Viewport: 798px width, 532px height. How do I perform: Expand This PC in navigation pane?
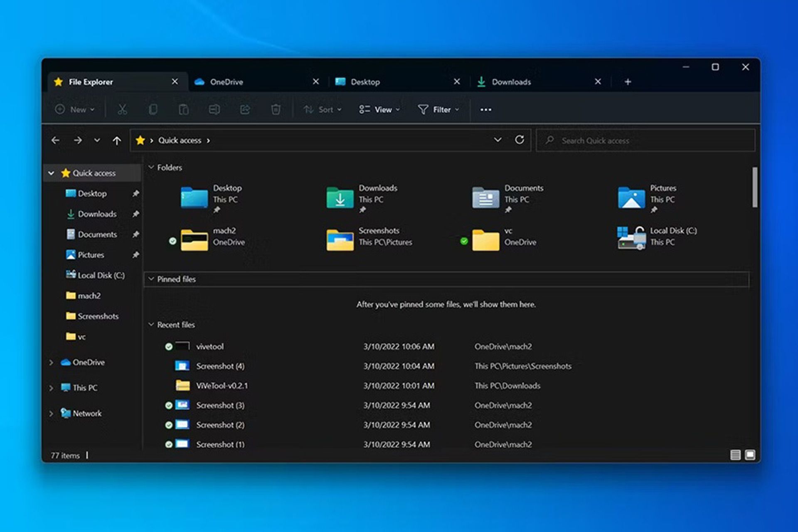pos(51,388)
